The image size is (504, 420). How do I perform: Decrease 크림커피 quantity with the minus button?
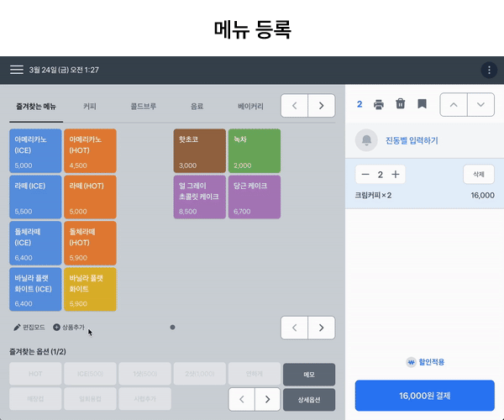tap(365, 175)
